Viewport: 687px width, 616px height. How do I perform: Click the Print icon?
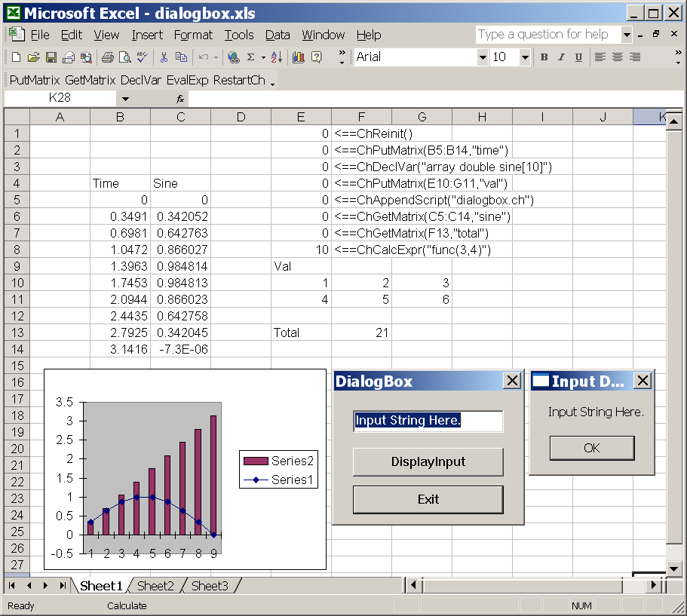pyautogui.click(x=107, y=57)
